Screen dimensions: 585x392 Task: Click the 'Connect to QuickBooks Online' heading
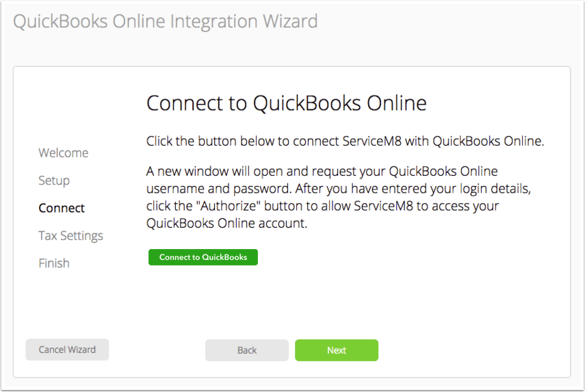click(x=287, y=103)
